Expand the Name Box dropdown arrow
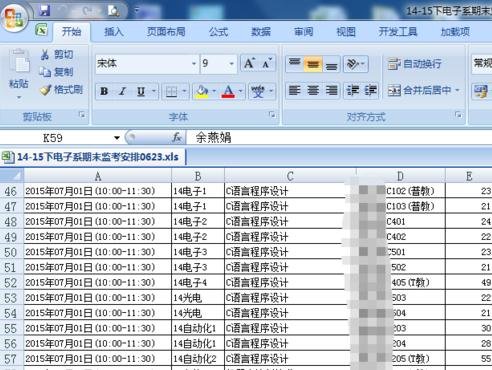The width and height of the screenshot is (492, 370). [x=117, y=138]
